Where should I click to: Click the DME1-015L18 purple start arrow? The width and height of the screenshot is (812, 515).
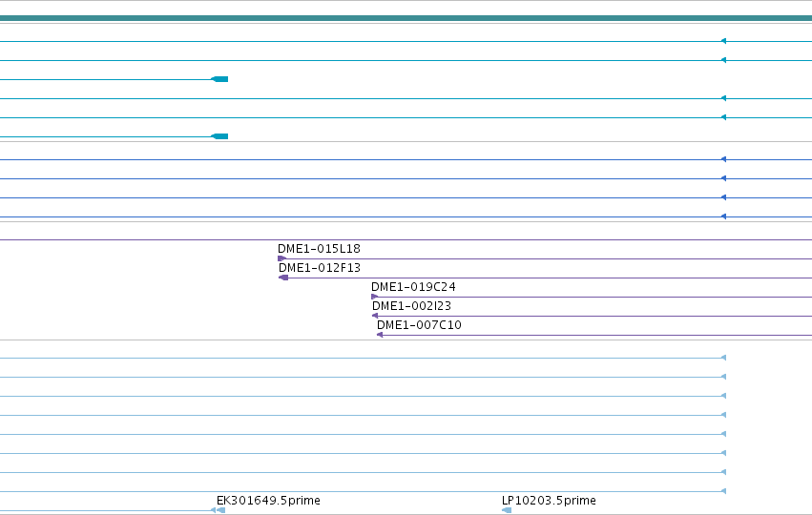point(281,258)
